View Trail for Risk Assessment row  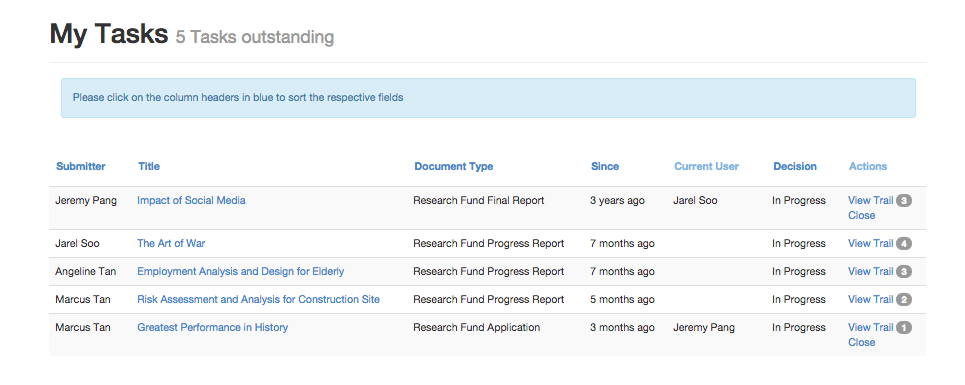click(870, 299)
